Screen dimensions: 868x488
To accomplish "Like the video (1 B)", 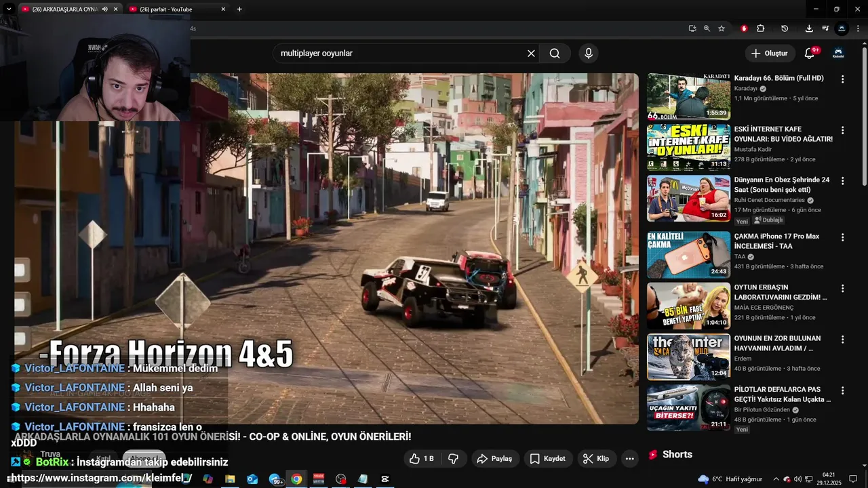I will [x=421, y=459].
